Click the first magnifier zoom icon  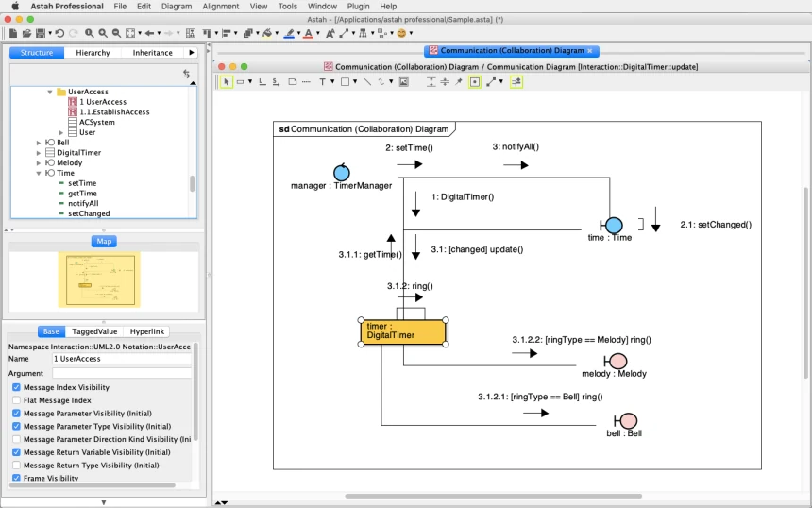(90, 33)
